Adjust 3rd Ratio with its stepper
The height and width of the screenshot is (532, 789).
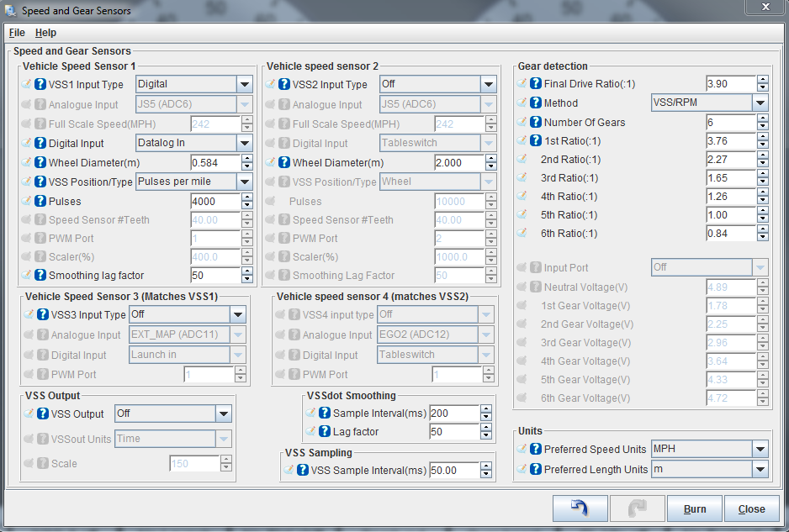tap(763, 178)
